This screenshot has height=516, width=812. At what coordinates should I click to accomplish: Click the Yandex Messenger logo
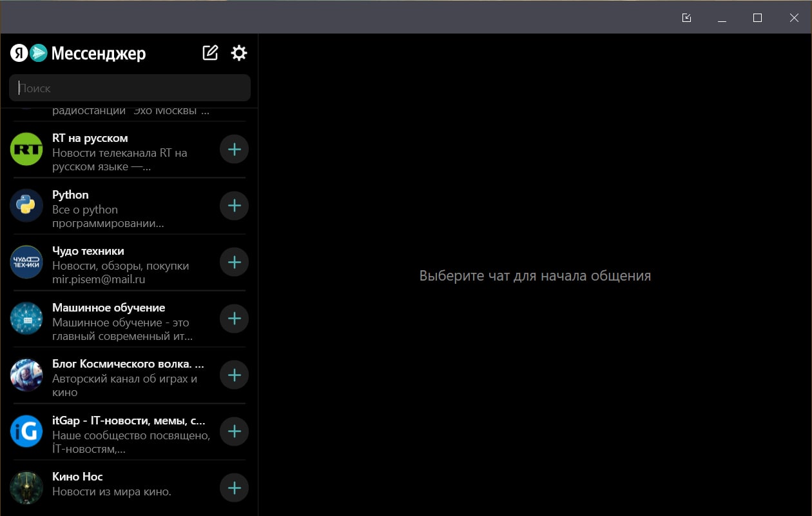tap(78, 54)
